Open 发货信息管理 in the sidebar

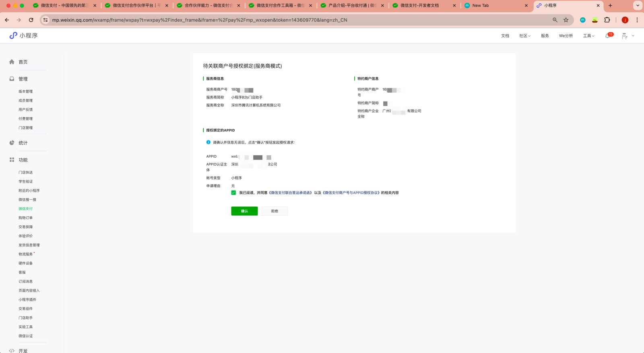(x=29, y=245)
